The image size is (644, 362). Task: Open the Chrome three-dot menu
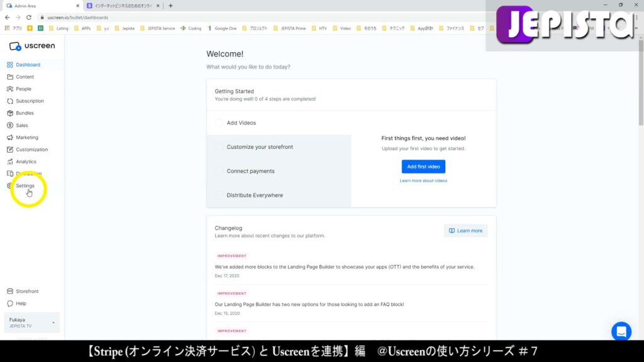(x=637, y=18)
